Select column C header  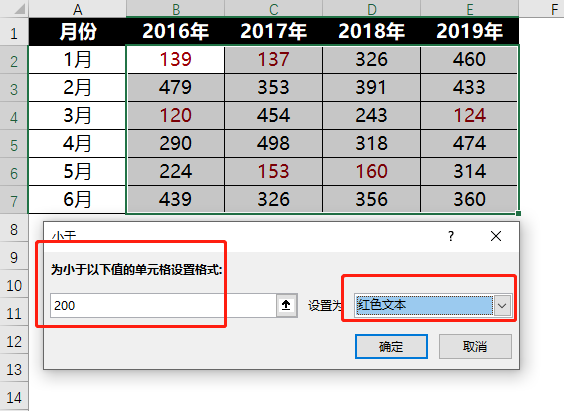pyautogui.click(x=274, y=9)
